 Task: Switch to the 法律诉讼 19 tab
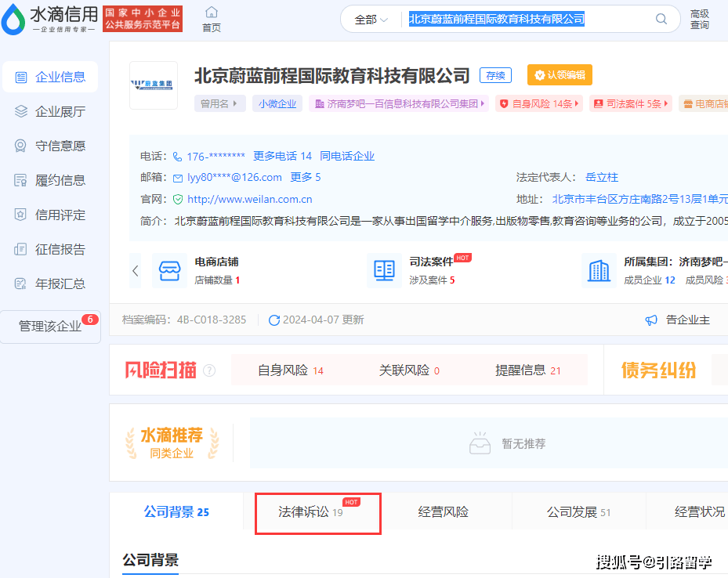pyautogui.click(x=318, y=512)
